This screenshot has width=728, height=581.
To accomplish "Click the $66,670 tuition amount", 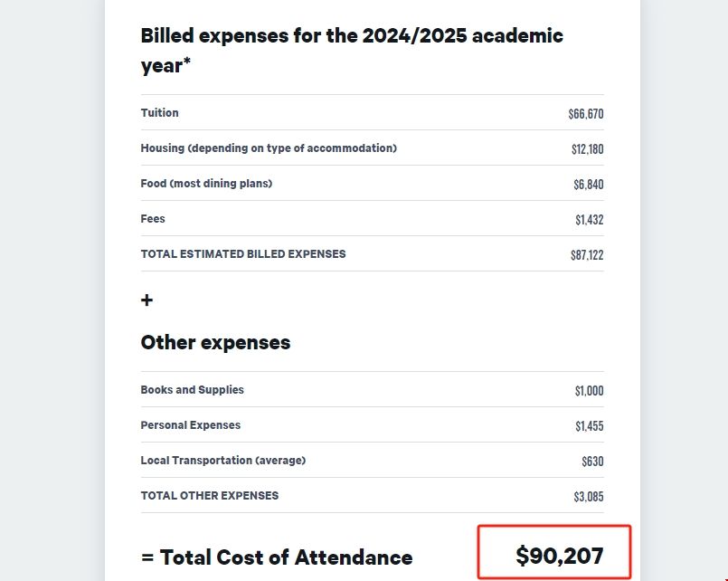I will click(585, 114).
